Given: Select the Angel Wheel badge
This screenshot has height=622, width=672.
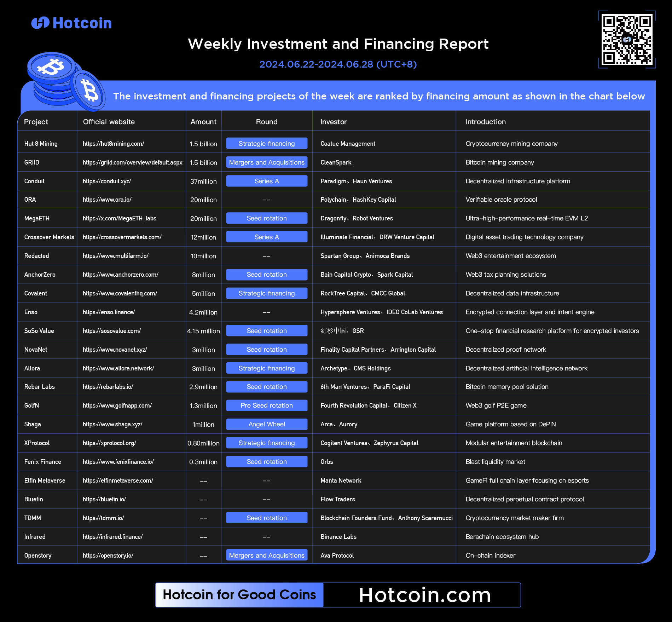Looking at the screenshot, I should 267,424.
